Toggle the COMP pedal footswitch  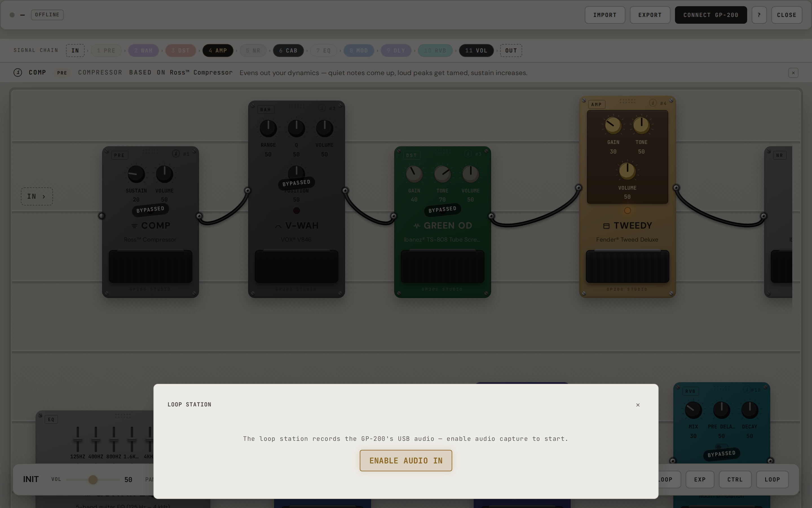point(150,266)
